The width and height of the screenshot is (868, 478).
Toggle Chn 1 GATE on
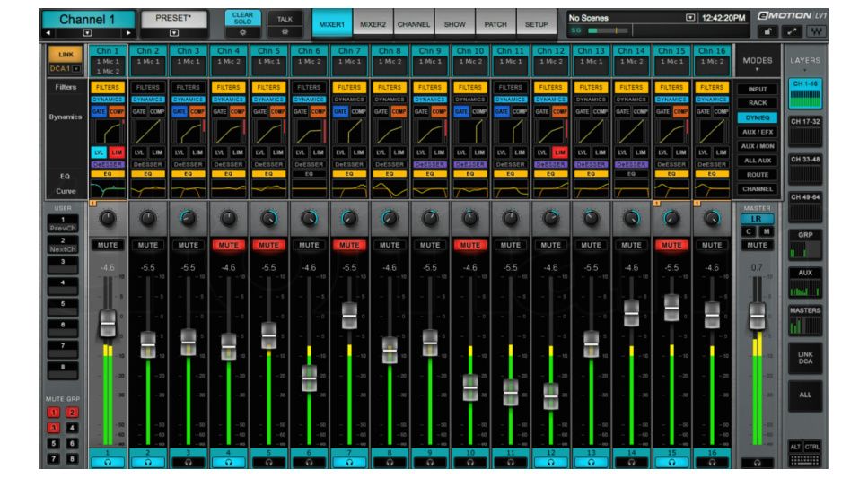[x=99, y=111]
